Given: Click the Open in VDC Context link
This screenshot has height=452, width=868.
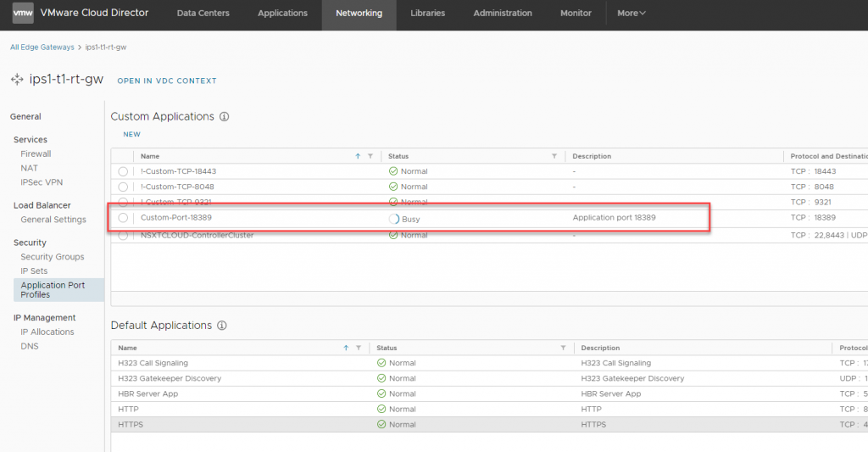Looking at the screenshot, I should tap(166, 81).
